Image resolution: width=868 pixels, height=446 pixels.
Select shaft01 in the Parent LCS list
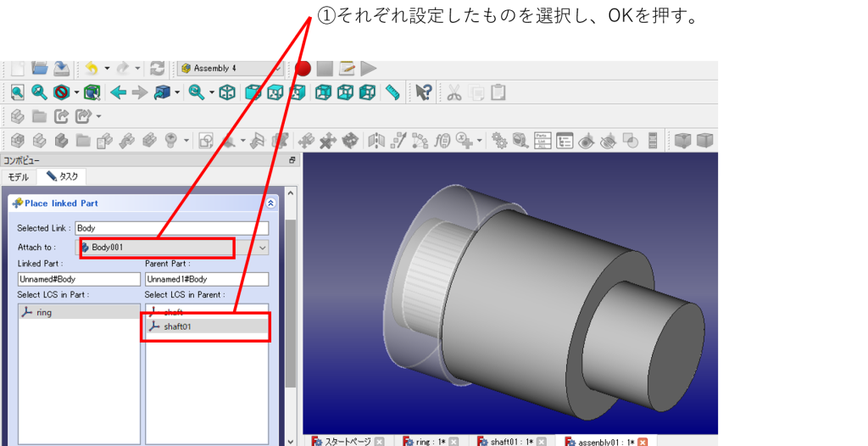click(x=206, y=326)
